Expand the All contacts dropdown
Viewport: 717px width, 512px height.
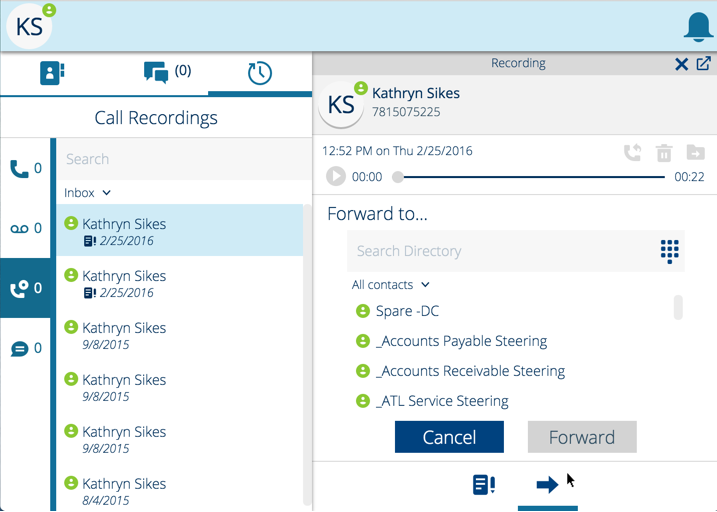tap(390, 285)
